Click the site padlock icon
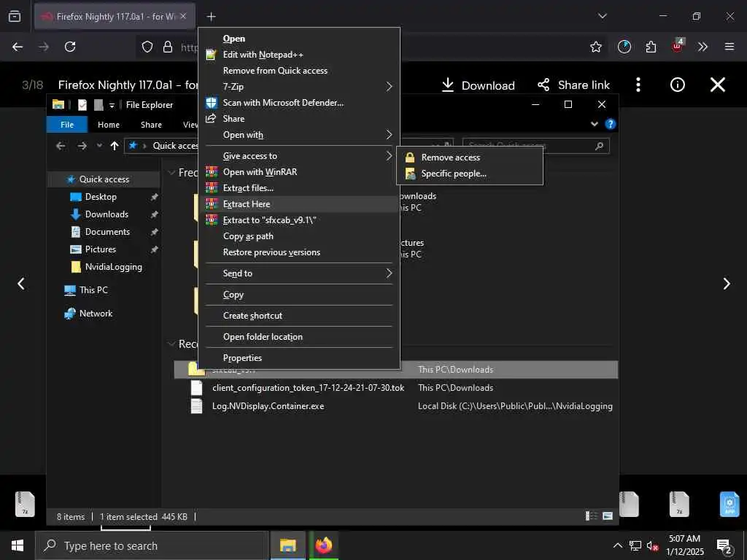 [167, 47]
